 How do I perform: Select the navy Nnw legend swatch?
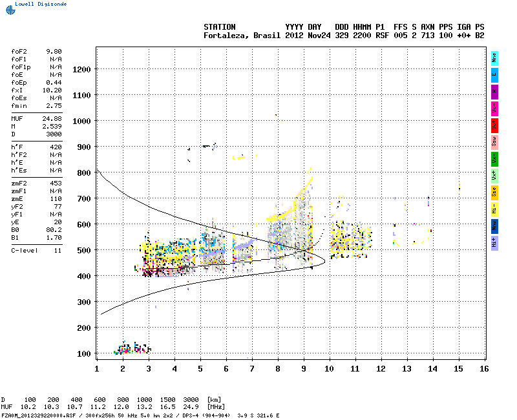[x=494, y=227]
